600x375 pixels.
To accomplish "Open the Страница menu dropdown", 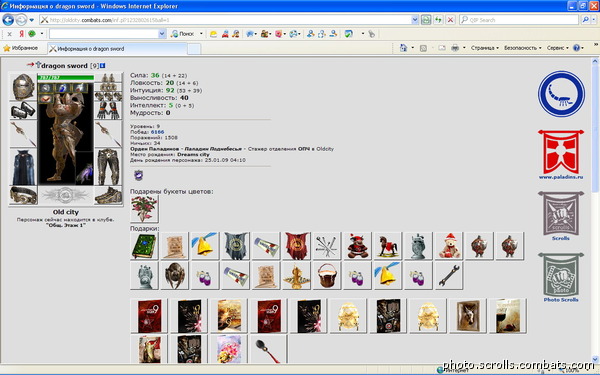I will pyautogui.click(x=484, y=48).
